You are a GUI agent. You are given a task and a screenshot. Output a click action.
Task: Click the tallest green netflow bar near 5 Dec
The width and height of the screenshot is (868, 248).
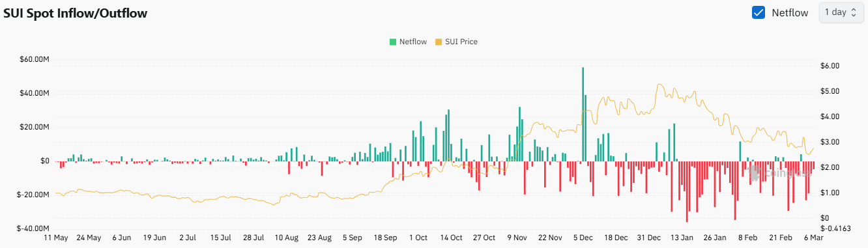[583, 115]
